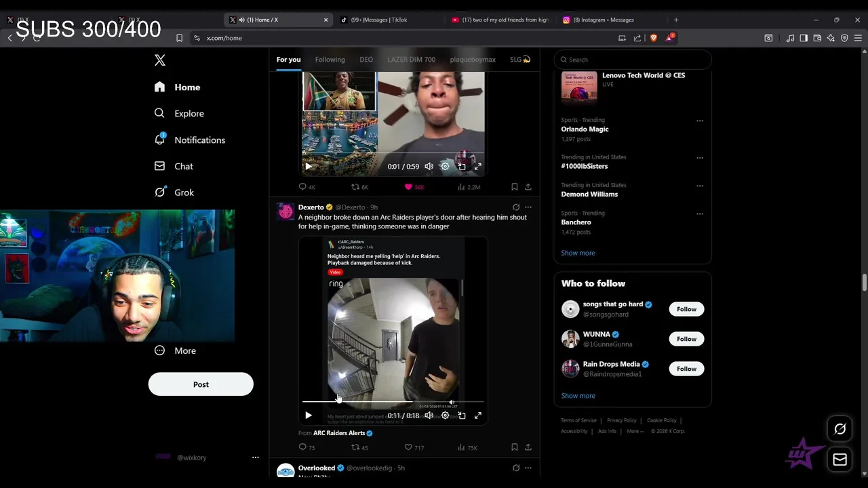Open the More menu in sidebar

[175, 350]
